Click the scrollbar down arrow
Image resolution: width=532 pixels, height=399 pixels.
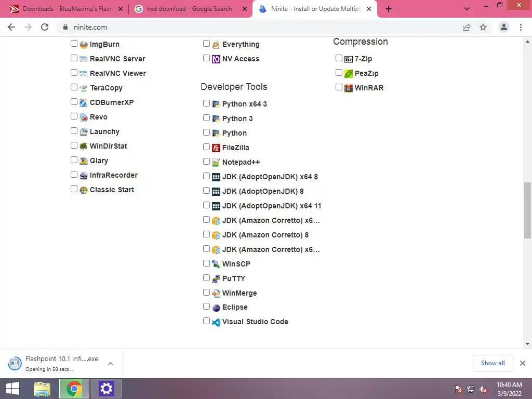527,344
